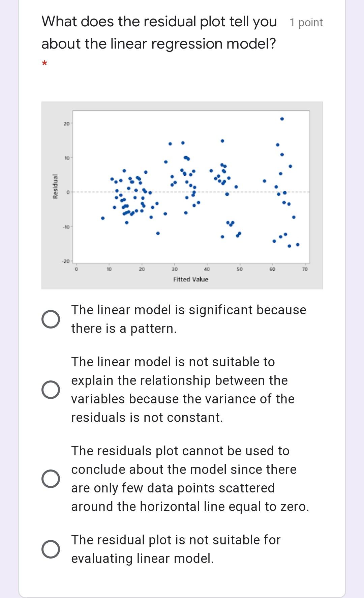
Task: Click the red required asterisk
Action: coord(44,63)
